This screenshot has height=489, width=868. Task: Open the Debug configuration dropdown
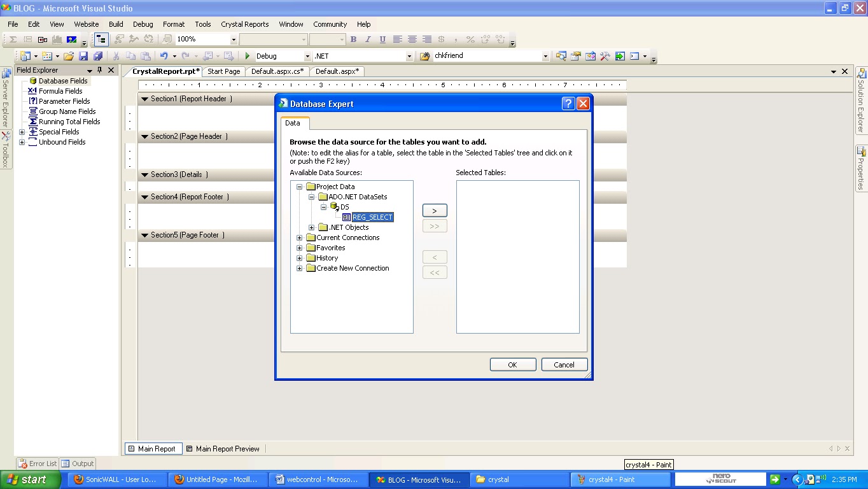307,56
